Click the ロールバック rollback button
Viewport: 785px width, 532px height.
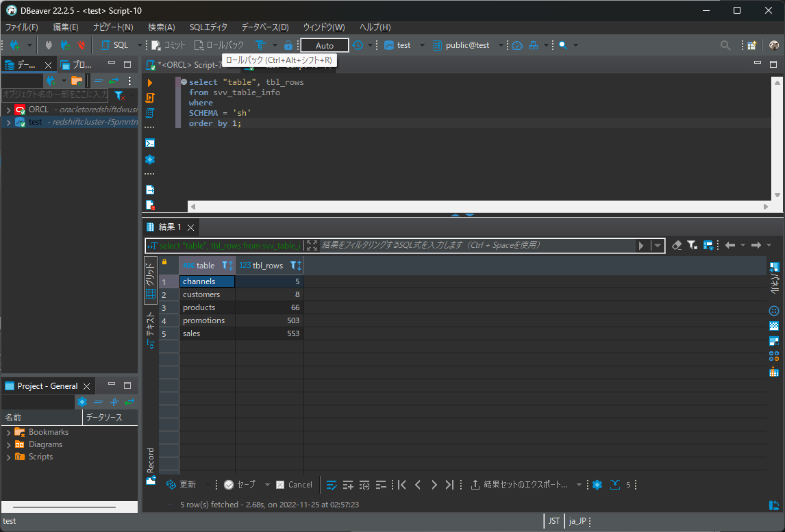click(219, 45)
